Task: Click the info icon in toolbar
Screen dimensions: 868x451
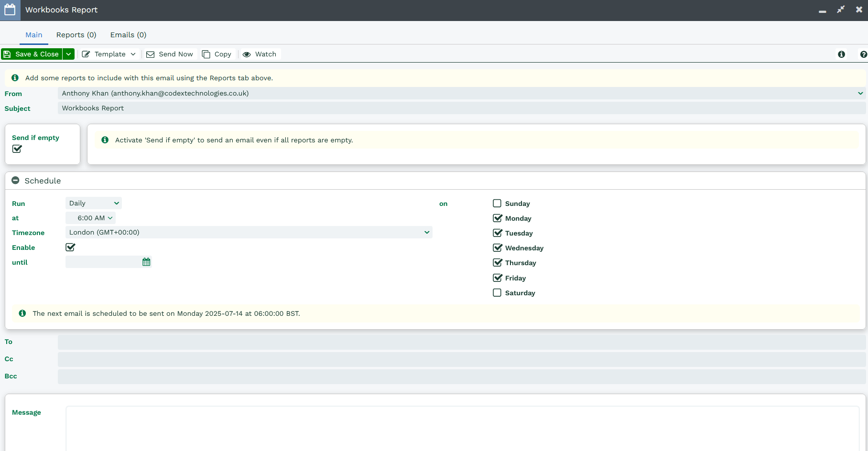Action: pyautogui.click(x=842, y=54)
